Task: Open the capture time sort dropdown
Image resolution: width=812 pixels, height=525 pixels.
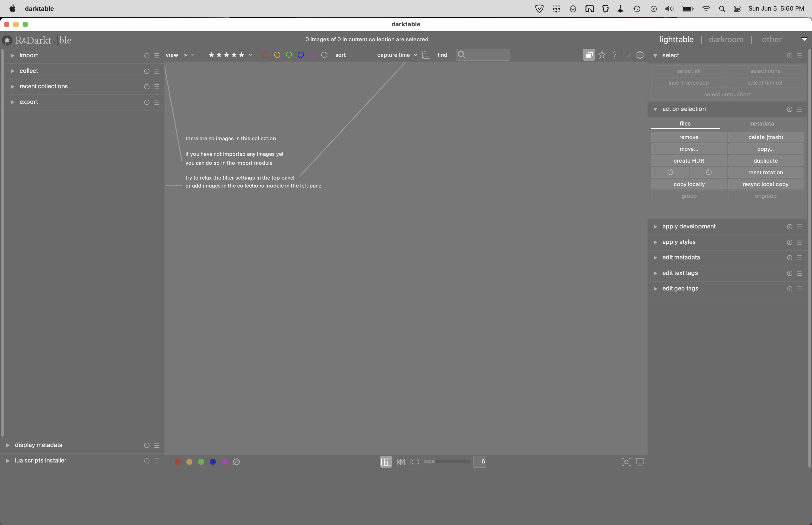Action: tap(397, 55)
